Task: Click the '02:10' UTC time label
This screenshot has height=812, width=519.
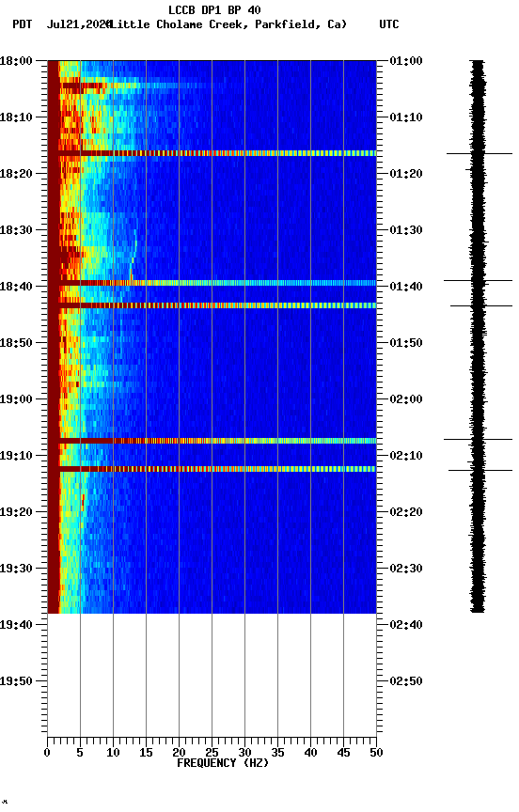Action: (x=406, y=456)
